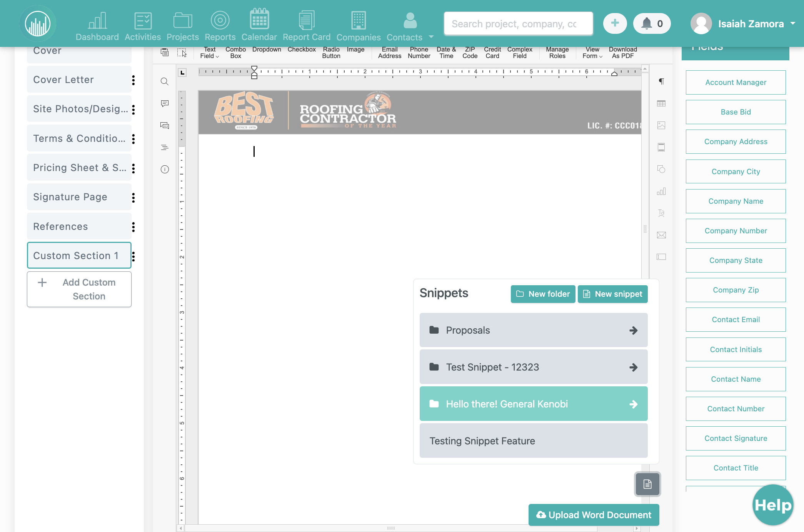Click the info circle icon in editor sidebar
The height and width of the screenshot is (532, 804).
[x=165, y=170]
